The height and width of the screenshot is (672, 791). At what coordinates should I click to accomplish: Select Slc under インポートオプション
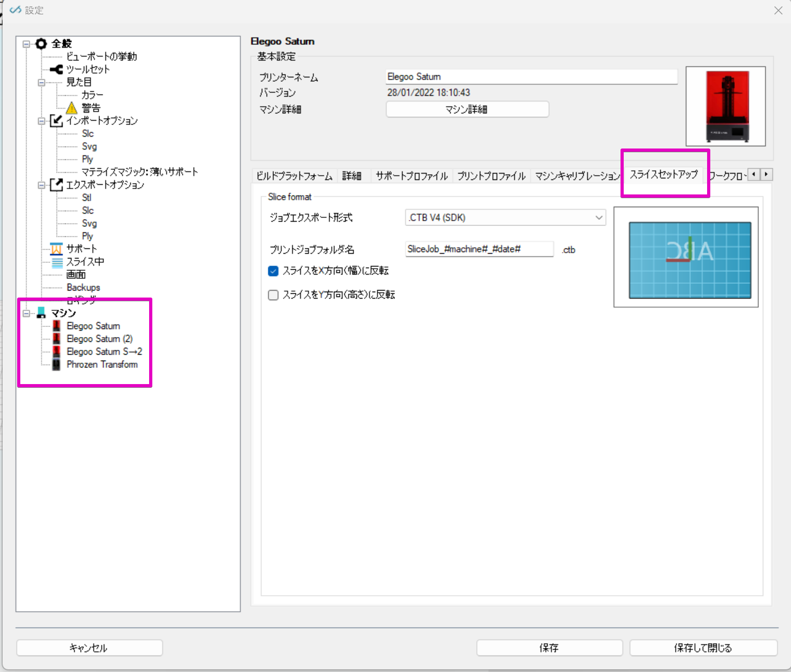pos(88,134)
